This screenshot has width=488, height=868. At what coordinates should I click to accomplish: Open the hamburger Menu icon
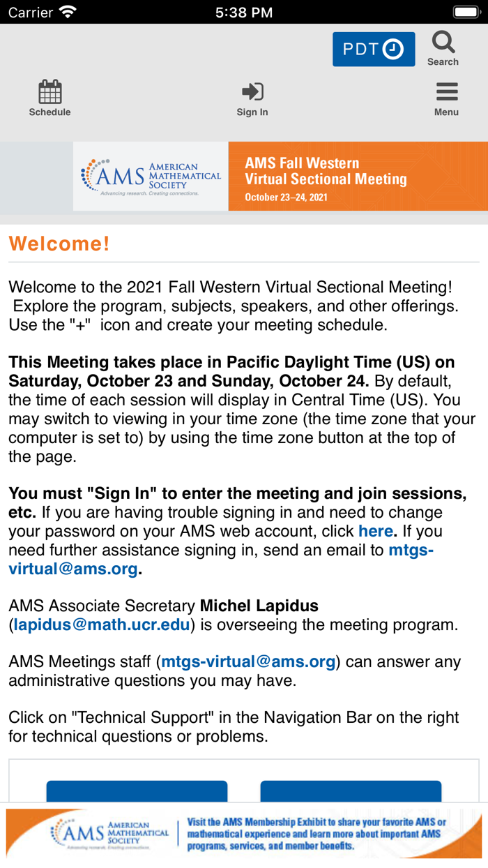[446, 91]
